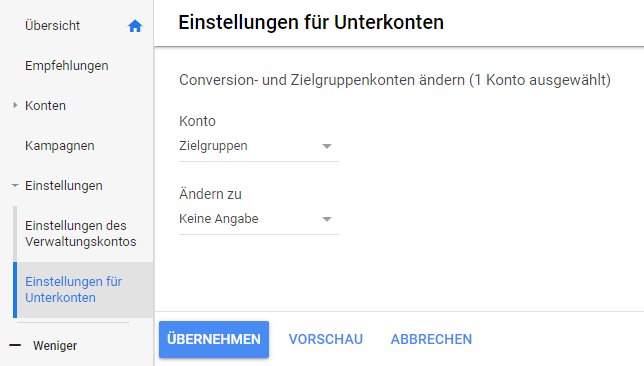Expand the Konten arrow in the sidebar
Screen dimensions: 644x366
pos(15,106)
